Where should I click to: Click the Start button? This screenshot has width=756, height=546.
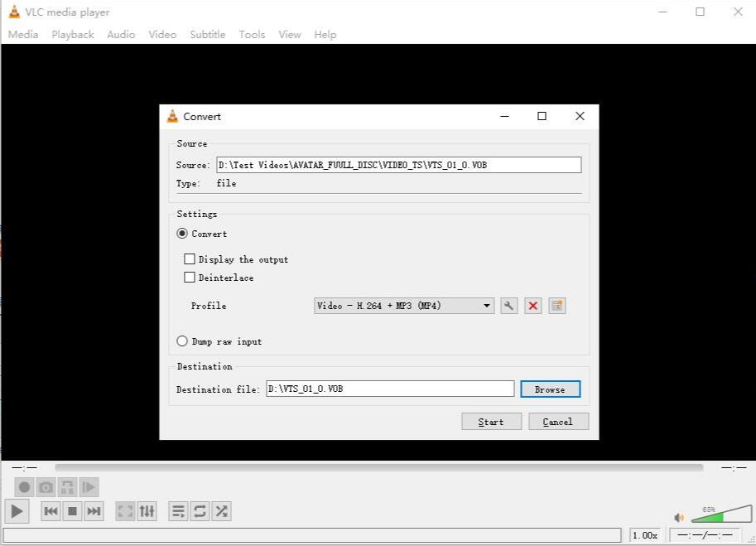pyautogui.click(x=491, y=422)
